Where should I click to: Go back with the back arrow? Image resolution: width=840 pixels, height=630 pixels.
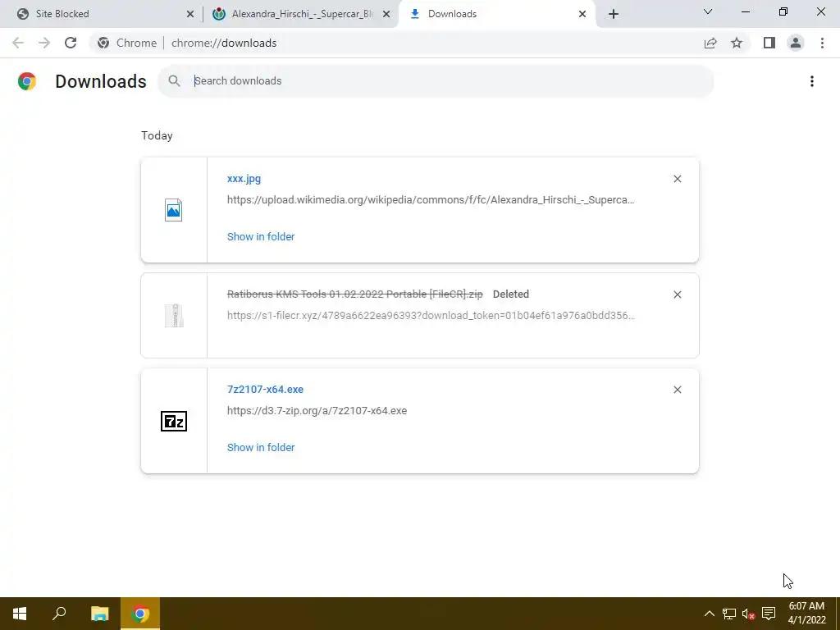(18, 43)
